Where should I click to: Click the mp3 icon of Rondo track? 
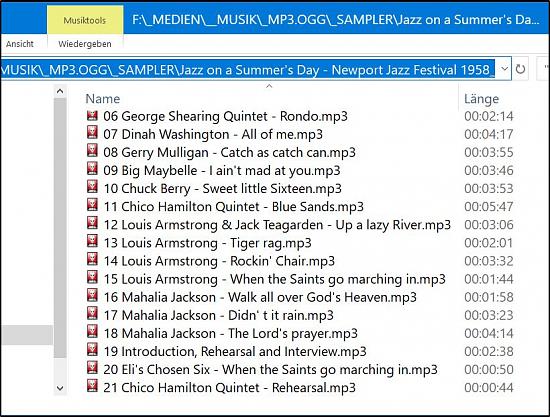(92, 116)
